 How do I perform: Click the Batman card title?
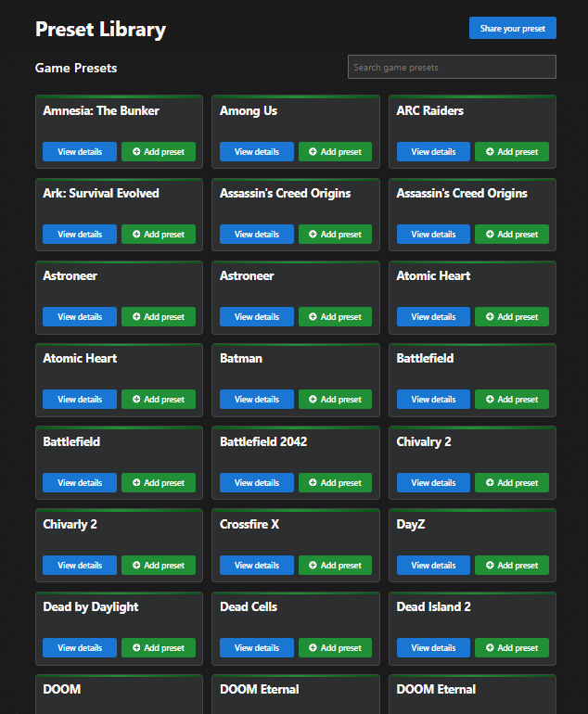[x=241, y=358]
